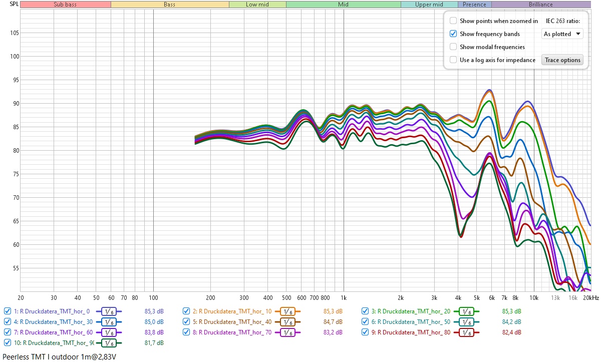Uncheck Show frequency bands option
The width and height of the screenshot is (601, 364).
[453, 34]
